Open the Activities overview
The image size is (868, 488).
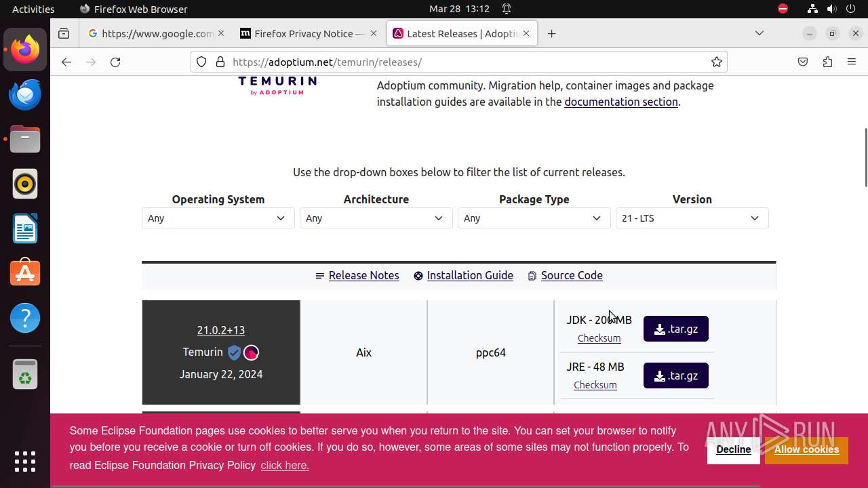(33, 9)
